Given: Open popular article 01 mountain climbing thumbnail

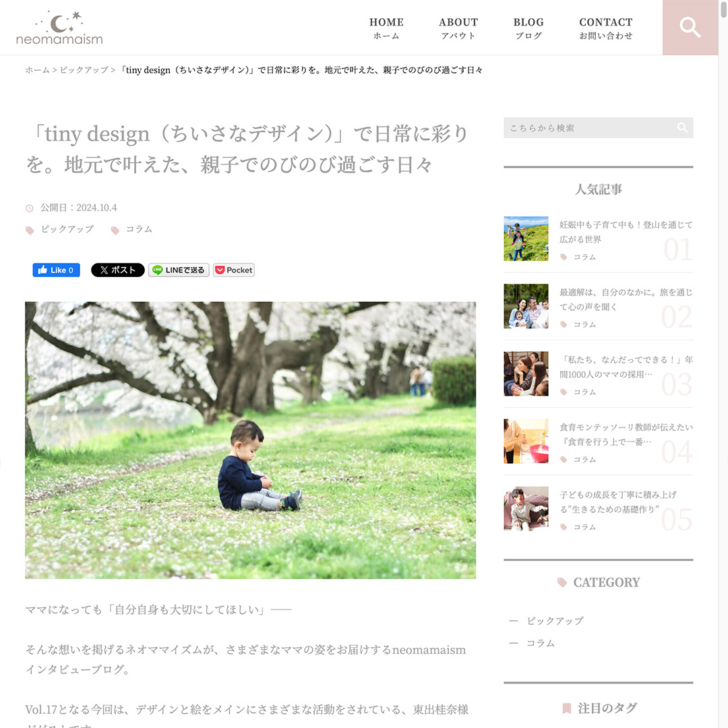Looking at the screenshot, I should coord(526,239).
